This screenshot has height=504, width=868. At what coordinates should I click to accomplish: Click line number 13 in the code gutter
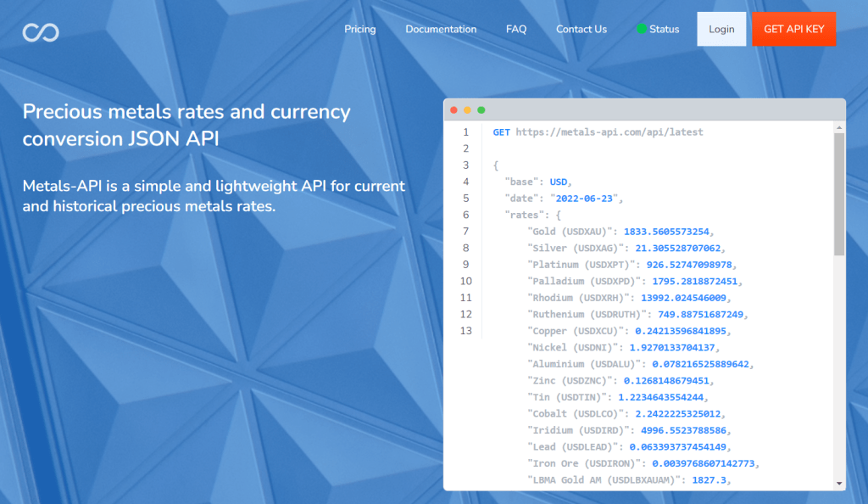tap(466, 331)
